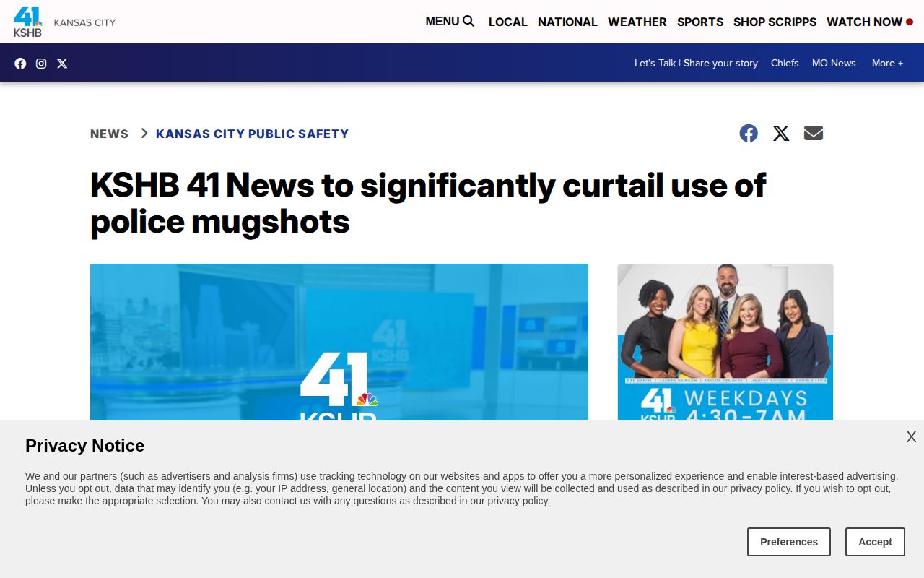
Task: Expand the More + menu
Action: pos(887,63)
